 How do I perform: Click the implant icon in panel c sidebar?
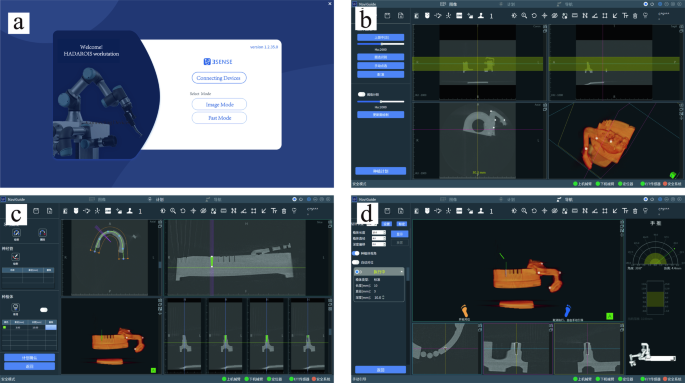point(15,307)
